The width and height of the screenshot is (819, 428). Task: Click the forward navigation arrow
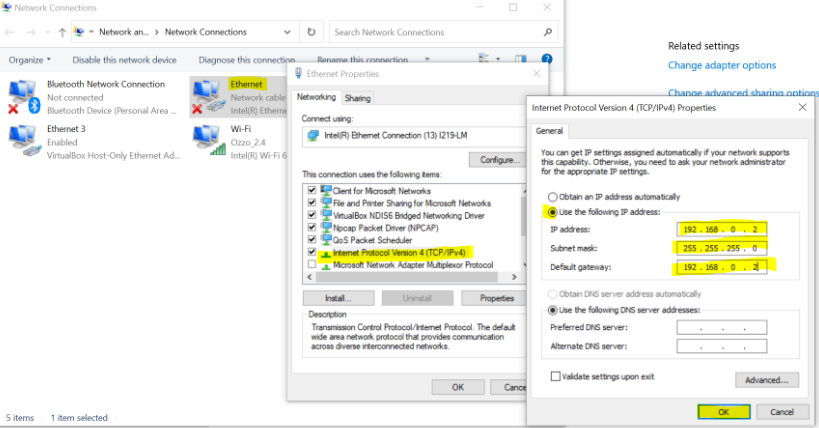[31, 32]
